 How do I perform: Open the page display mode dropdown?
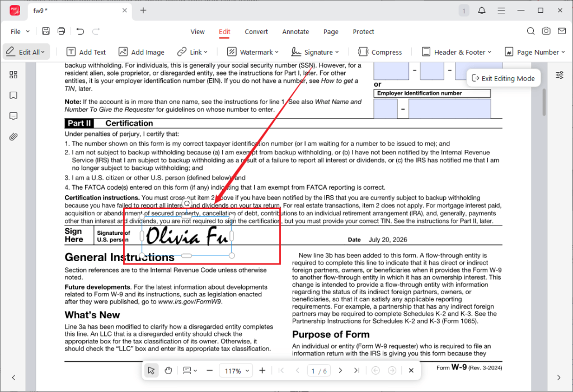point(190,370)
